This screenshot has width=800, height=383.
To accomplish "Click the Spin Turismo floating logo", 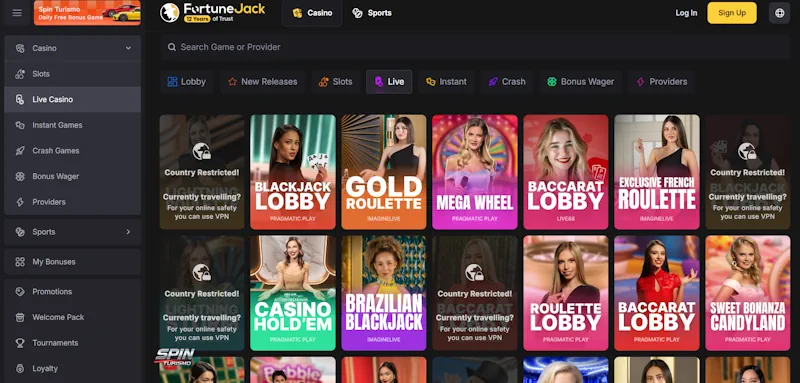I will pyautogui.click(x=174, y=358).
